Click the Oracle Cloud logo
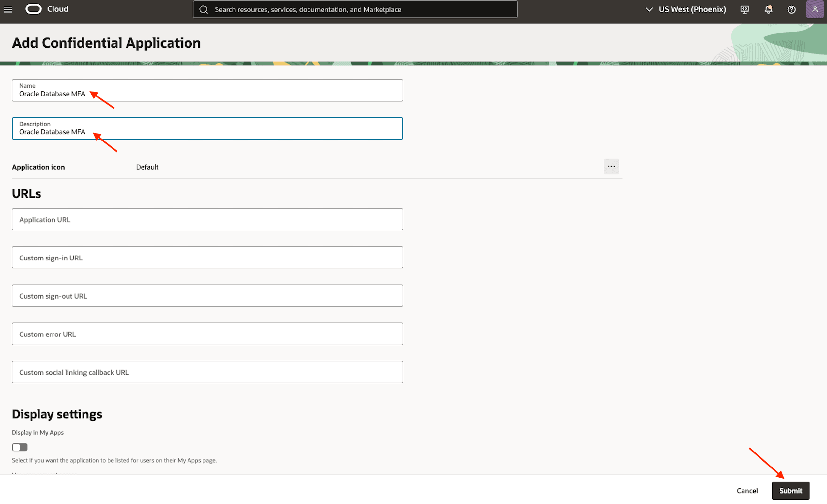This screenshot has height=504, width=827. (x=34, y=9)
